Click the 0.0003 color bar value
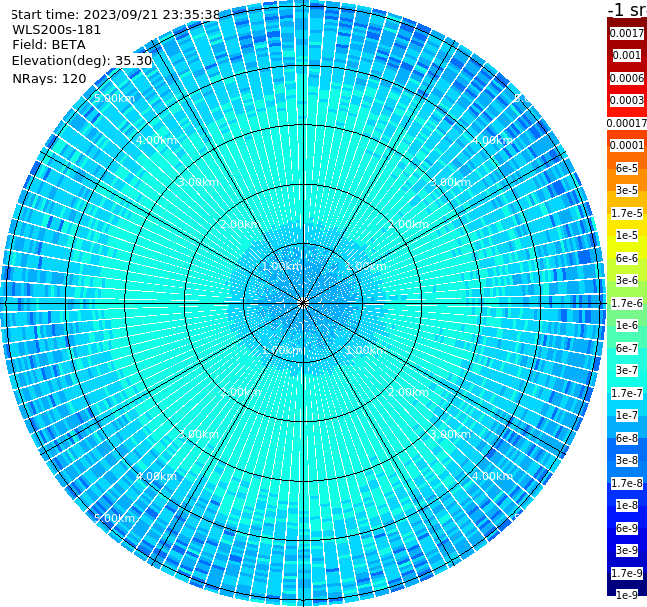647x607 pixels. point(627,100)
